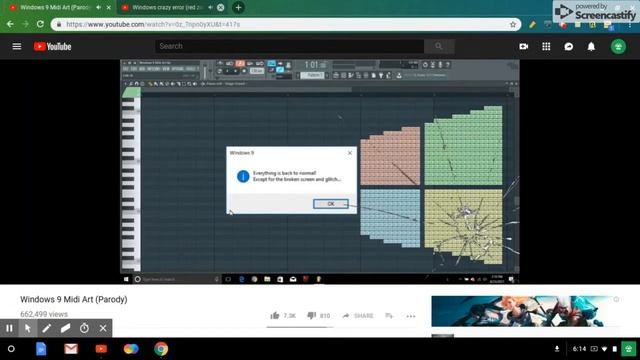Launch the multicolor blob app on shelf
640x360 pixels.
pyautogui.click(x=131, y=349)
